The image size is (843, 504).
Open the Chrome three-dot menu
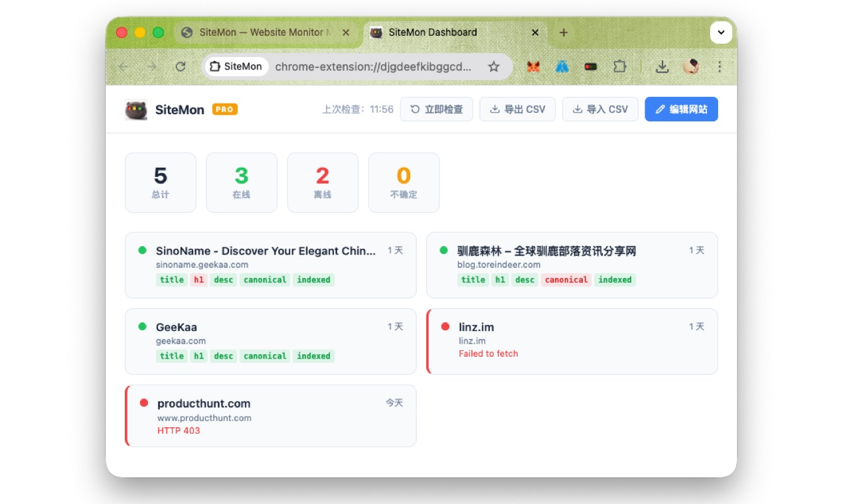(x=720, y=67)
